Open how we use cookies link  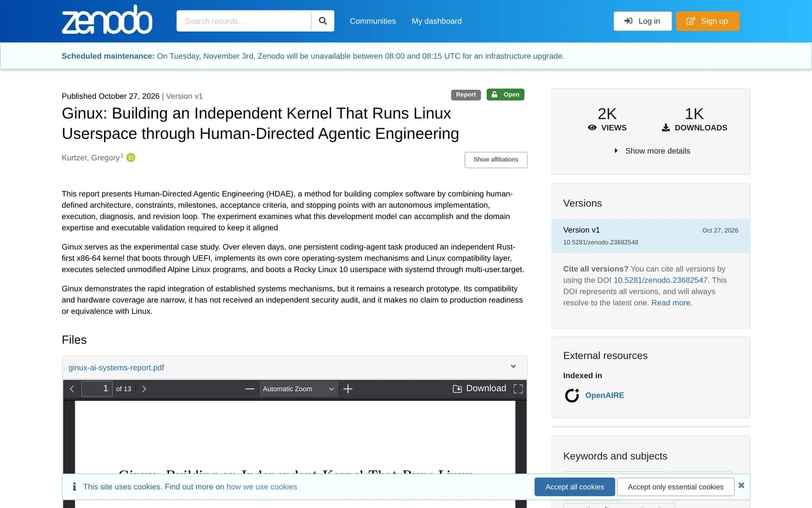pos(261,487)
